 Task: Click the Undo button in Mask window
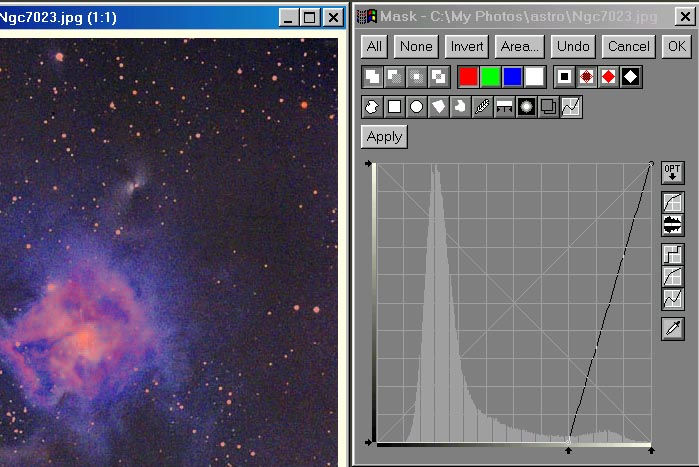pos(573,46)
